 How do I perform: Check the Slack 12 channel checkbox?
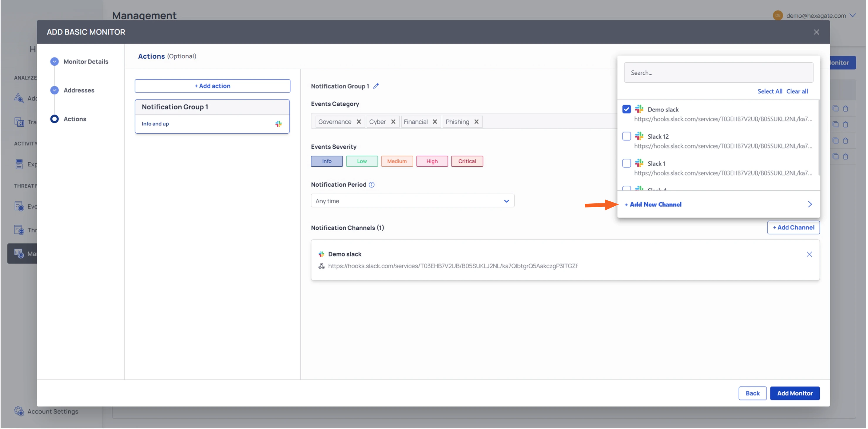click(626, 136)
